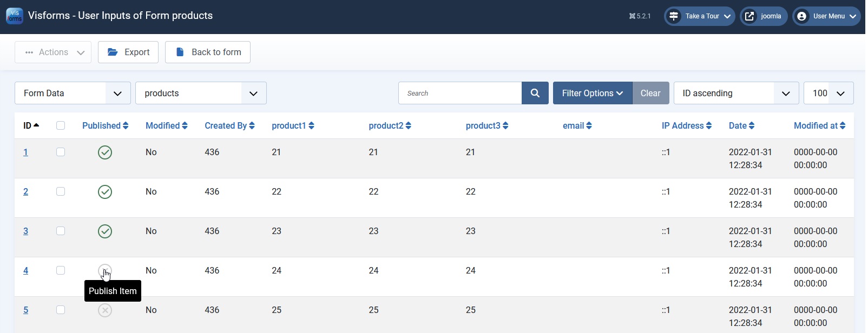Expand the Filter Options panel
The height and width of the screenshot is (333, 868).
[593, 93]
